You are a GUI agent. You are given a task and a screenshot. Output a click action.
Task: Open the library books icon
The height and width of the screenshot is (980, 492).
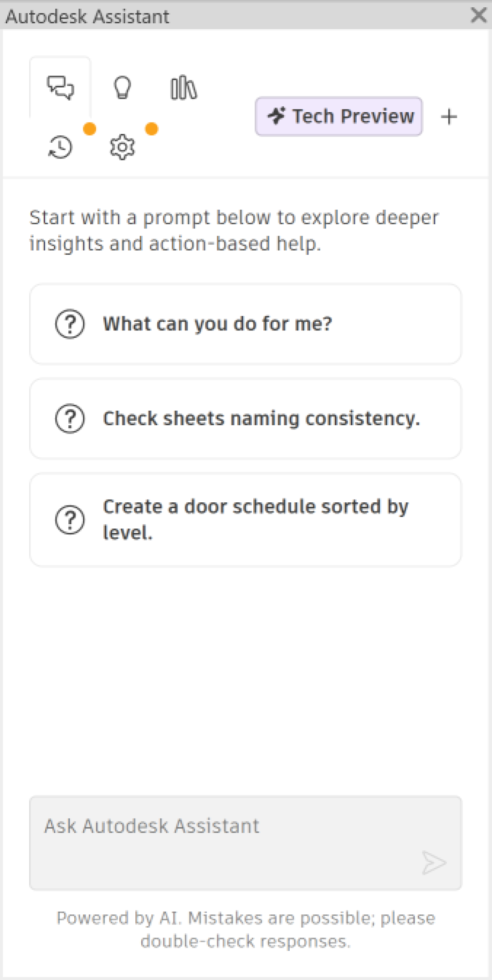point(184,88)
